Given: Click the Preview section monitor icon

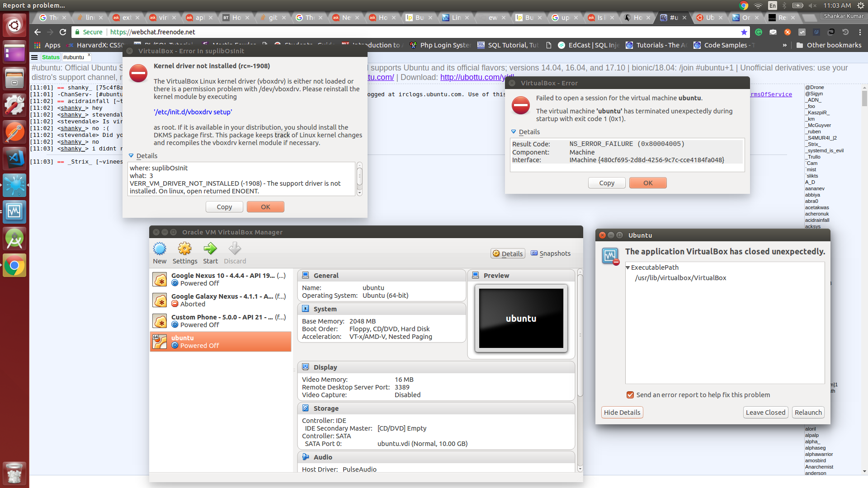Looking at the screenshot, I should click(x=476, y=275).
